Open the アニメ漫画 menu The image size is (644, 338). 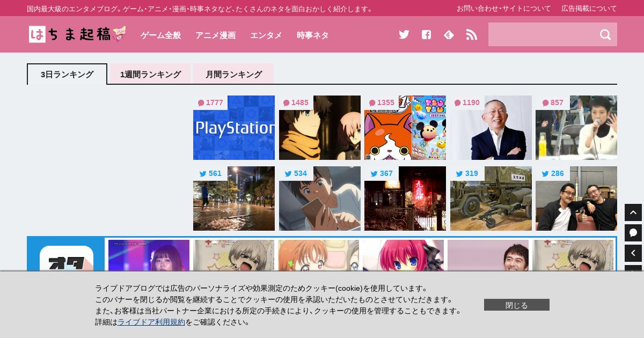(x=215, y=35)
